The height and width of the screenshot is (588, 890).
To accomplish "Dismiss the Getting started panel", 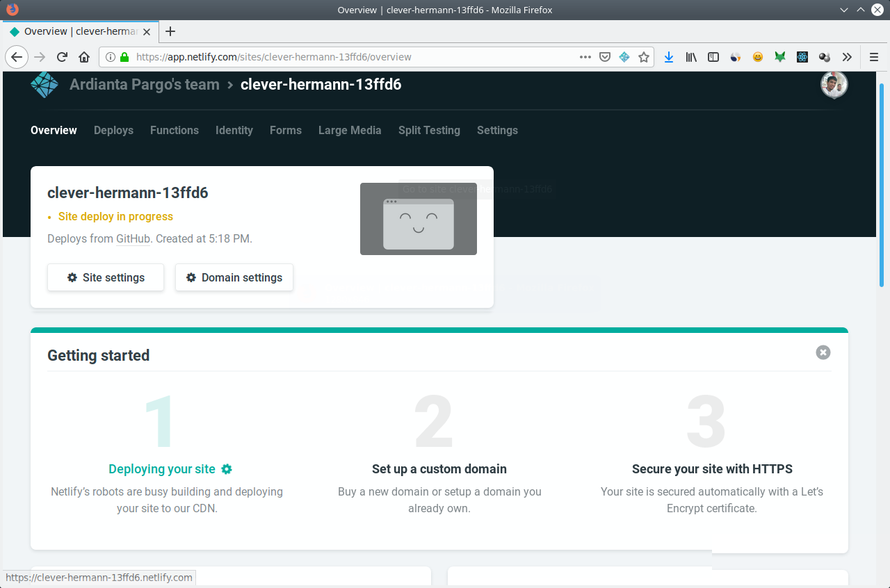I will [x=823, y=352].
